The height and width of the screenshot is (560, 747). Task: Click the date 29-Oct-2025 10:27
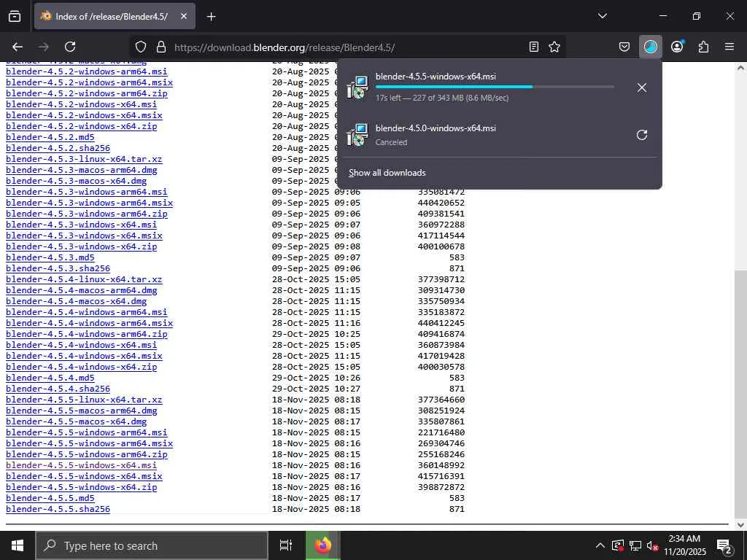pyautogui.click(x=317, y=389)
